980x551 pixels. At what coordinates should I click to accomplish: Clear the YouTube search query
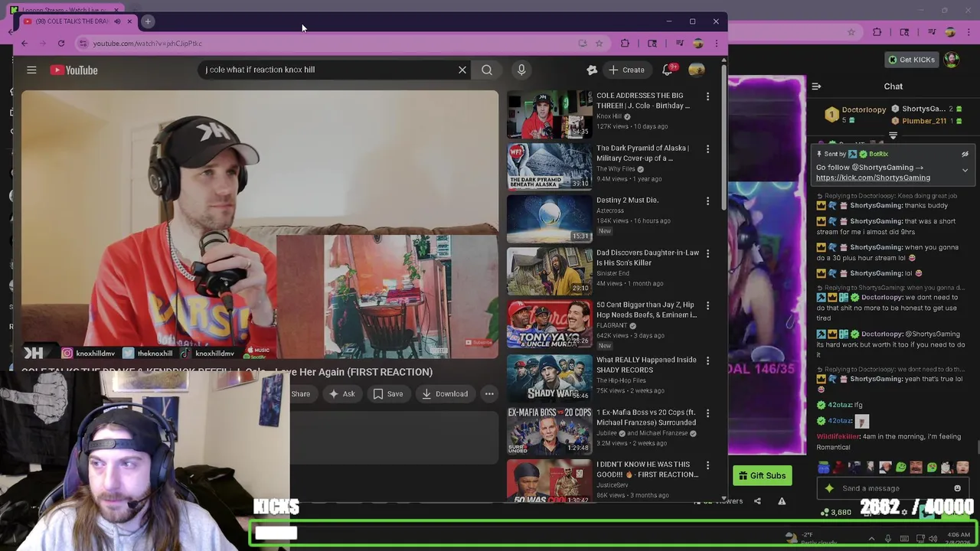point(462,70)
